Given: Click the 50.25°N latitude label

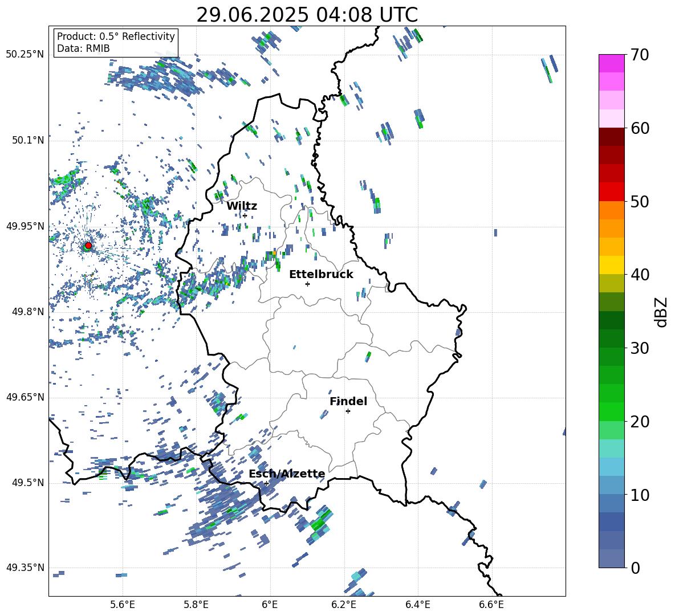Looking at the screenshot, I should 25,55.
